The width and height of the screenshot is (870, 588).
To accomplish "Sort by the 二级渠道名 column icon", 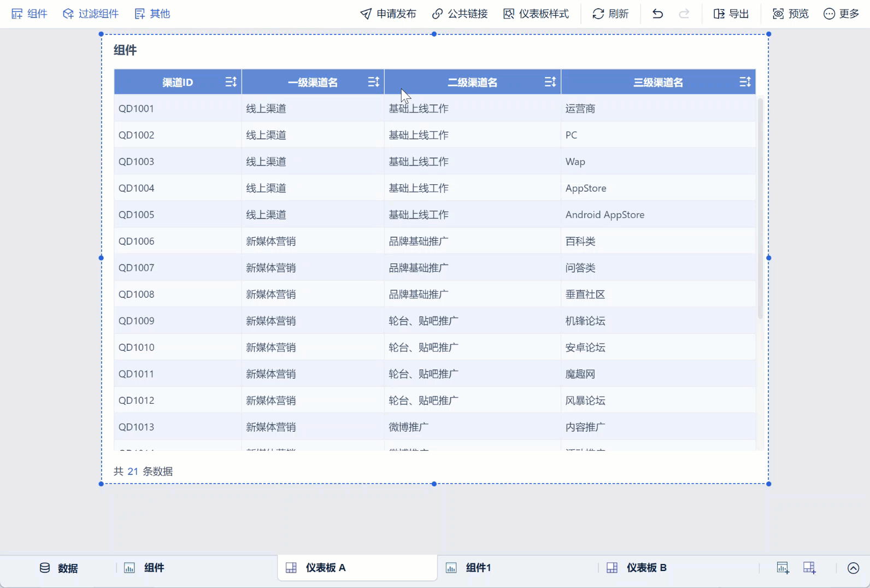I will [x=550, y=82].
